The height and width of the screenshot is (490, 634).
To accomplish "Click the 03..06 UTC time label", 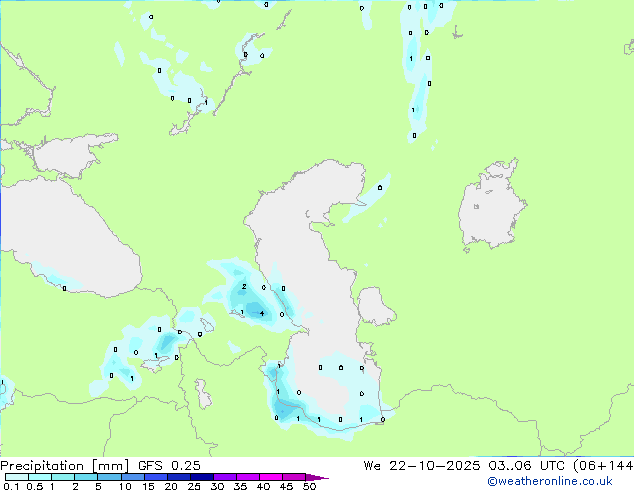I will 526,466.
